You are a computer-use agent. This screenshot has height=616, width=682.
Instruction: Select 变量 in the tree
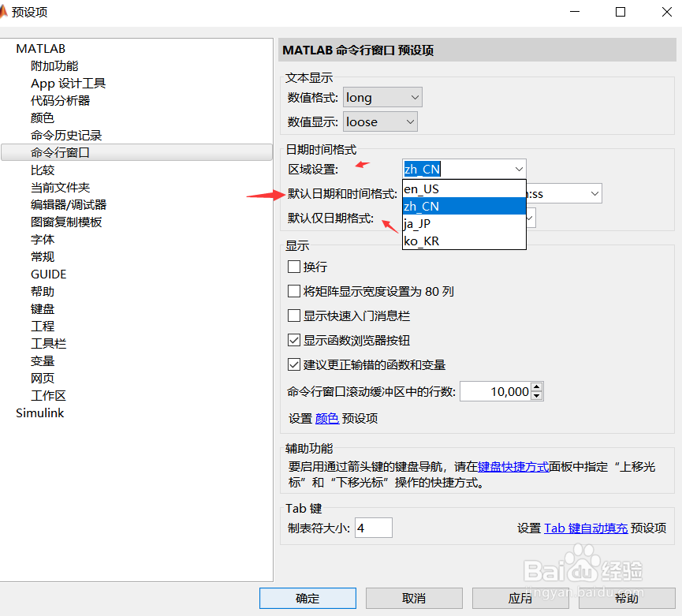pos(43,361)
